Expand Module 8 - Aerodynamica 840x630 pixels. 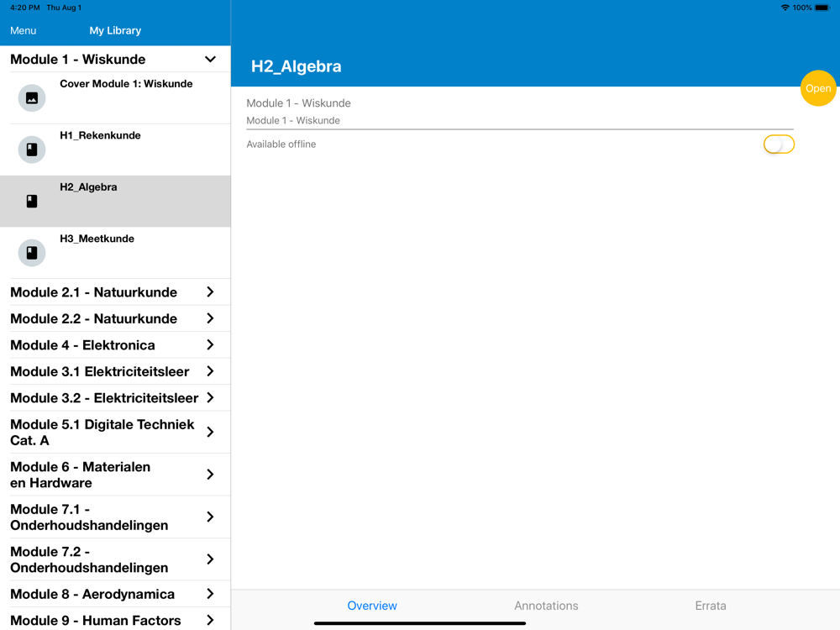115,594
